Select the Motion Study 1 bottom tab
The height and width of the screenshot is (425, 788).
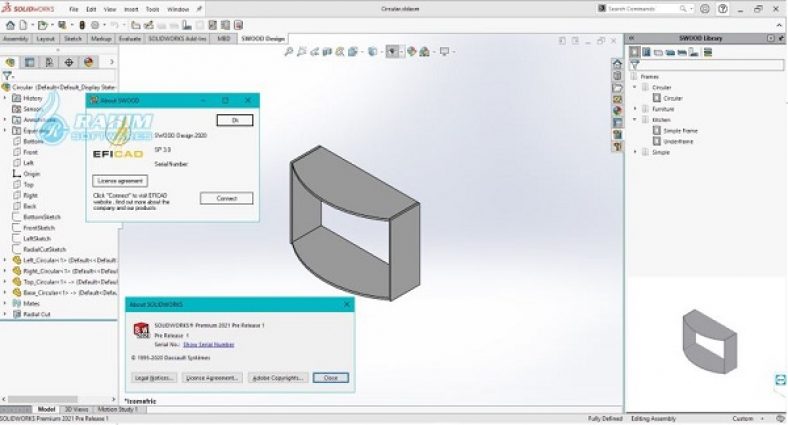(x=118, y=409)
